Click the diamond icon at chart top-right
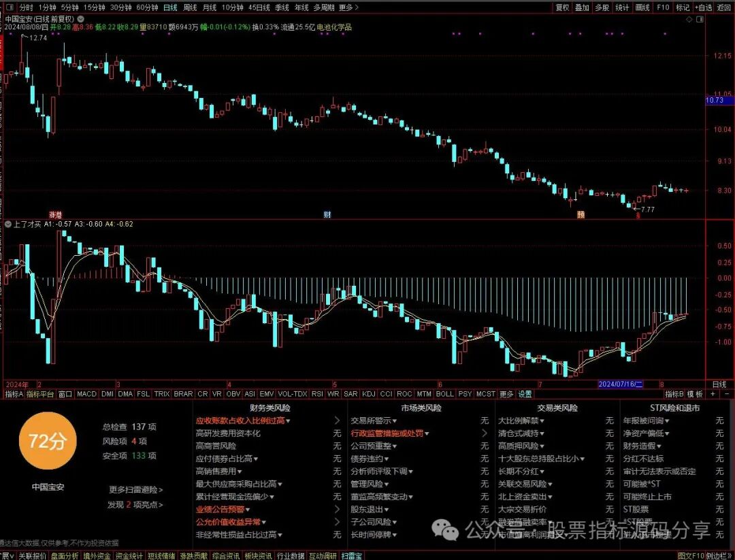 pos(689,19)
